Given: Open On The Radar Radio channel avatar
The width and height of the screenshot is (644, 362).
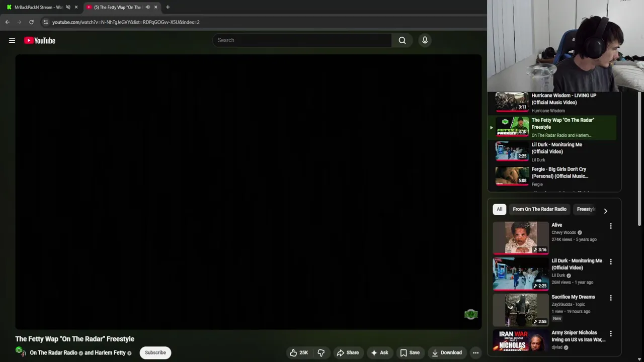Looking at the screenshot, I should click(21, 352).
